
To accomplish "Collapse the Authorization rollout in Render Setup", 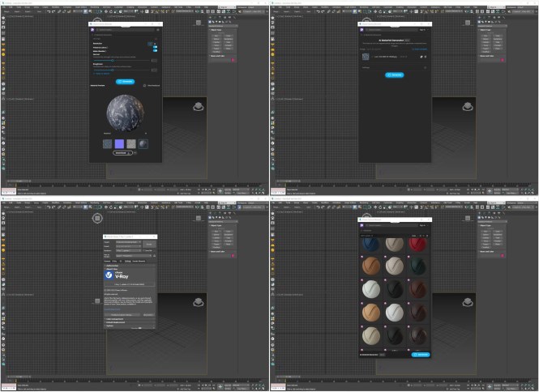I will [x=130, y=266].
